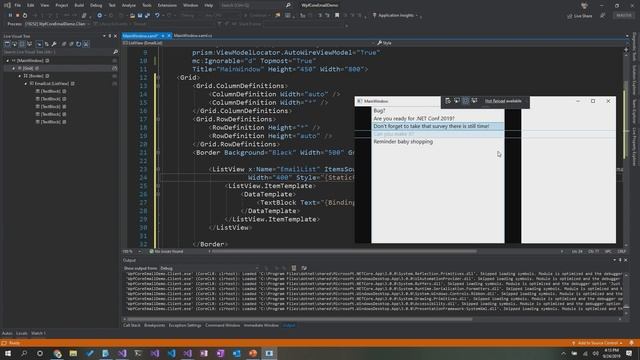640x360 pixels.
Task: Click Go to Live Visual Tree in-app icon
Action: point(448,101)
